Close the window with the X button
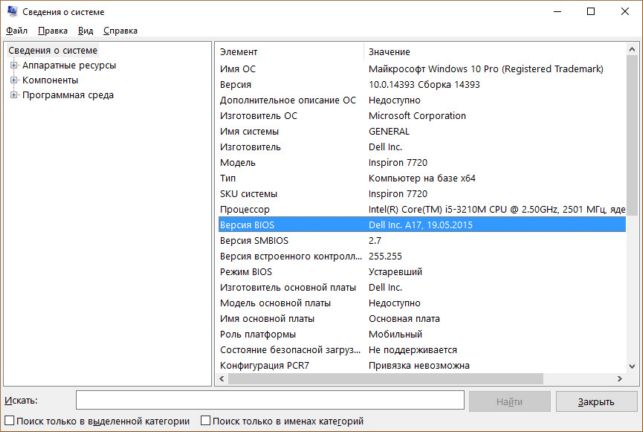The height and width of the screenshot is (432, 643). 625,11
